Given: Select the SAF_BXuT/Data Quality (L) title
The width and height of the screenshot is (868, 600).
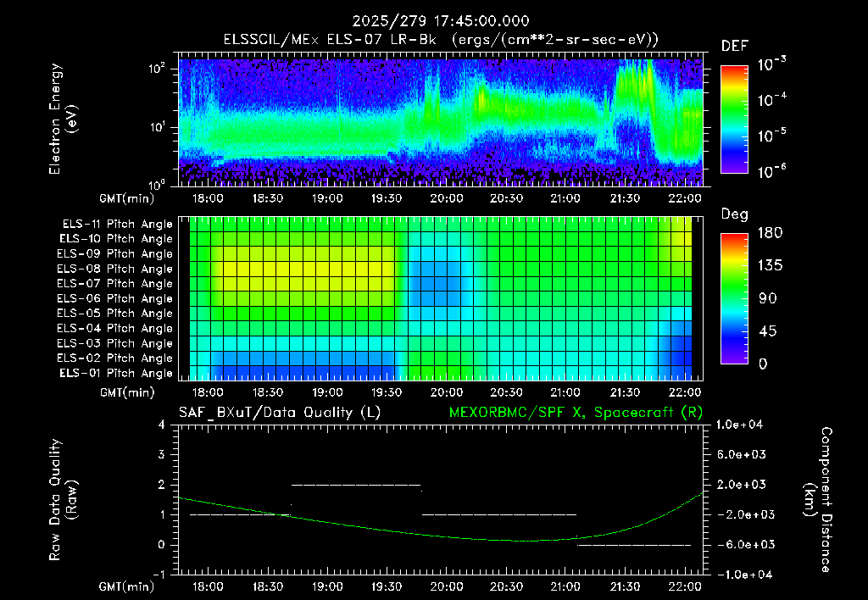Looking at the screenshot, I should click(280, 413).
